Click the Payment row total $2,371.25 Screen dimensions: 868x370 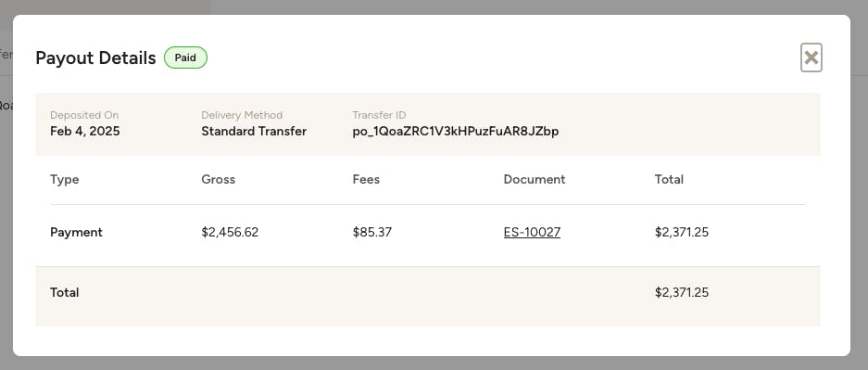click(682, 232)
